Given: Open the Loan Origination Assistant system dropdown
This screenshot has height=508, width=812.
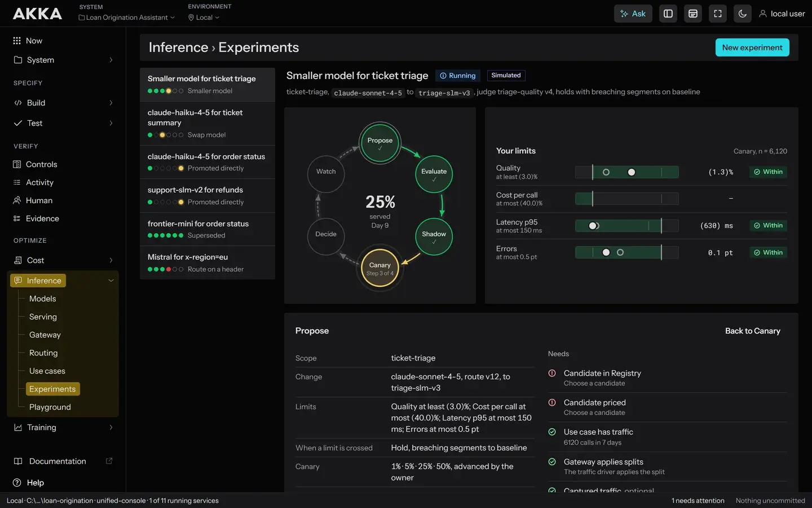Looking at the screenshot, I should 127,17.
